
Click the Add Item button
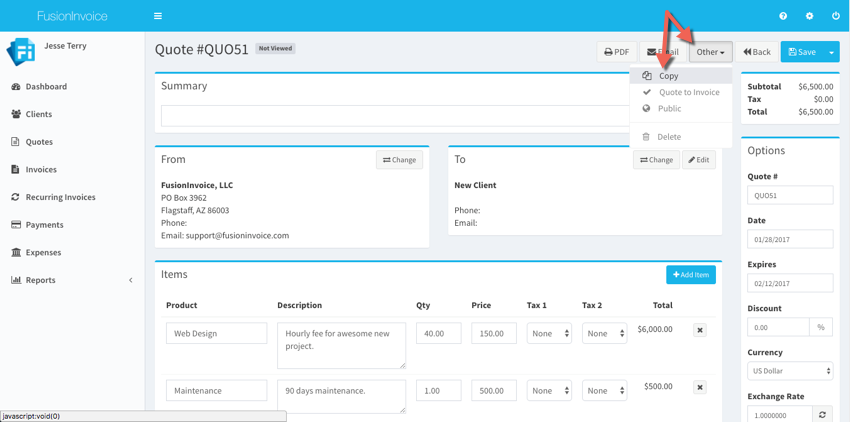point(691,274)
